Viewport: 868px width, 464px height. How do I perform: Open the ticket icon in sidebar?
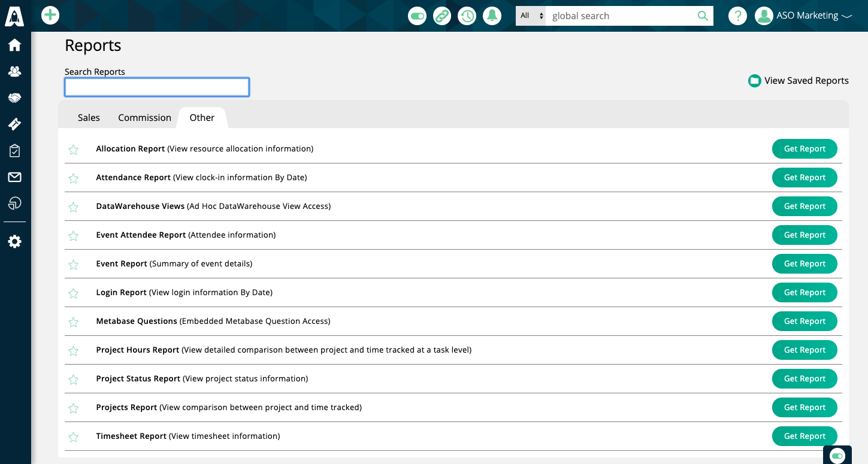tap(14, 124)
